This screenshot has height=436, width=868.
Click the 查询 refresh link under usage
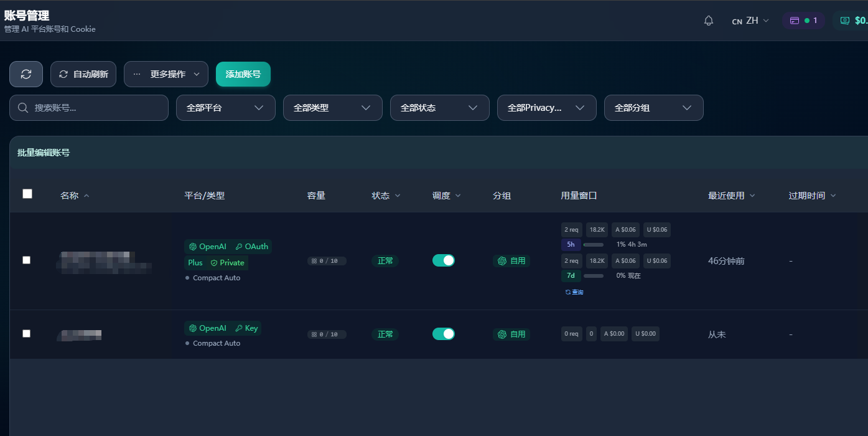(x=574, y=292)
